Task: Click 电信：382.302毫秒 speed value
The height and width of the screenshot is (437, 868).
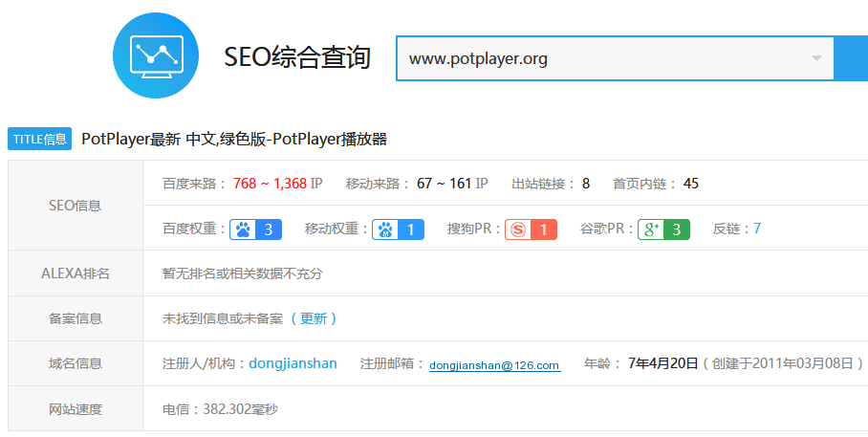Action: [220, 409]
